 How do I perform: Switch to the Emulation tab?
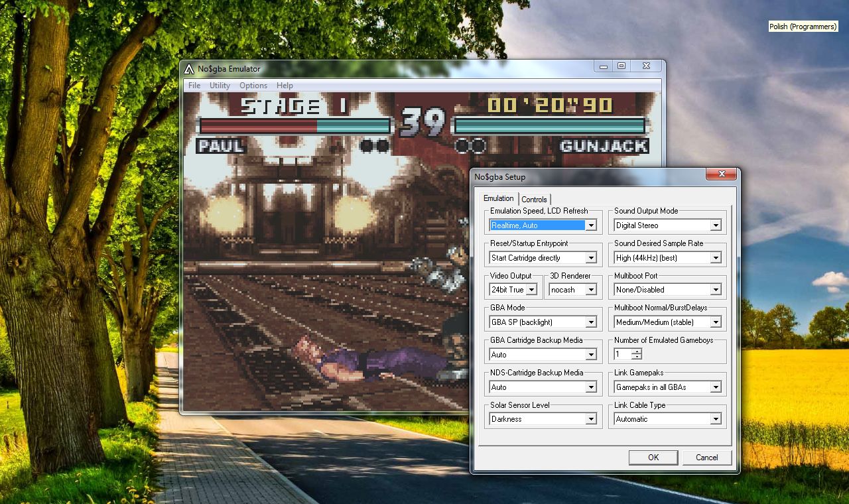[498, 198]
